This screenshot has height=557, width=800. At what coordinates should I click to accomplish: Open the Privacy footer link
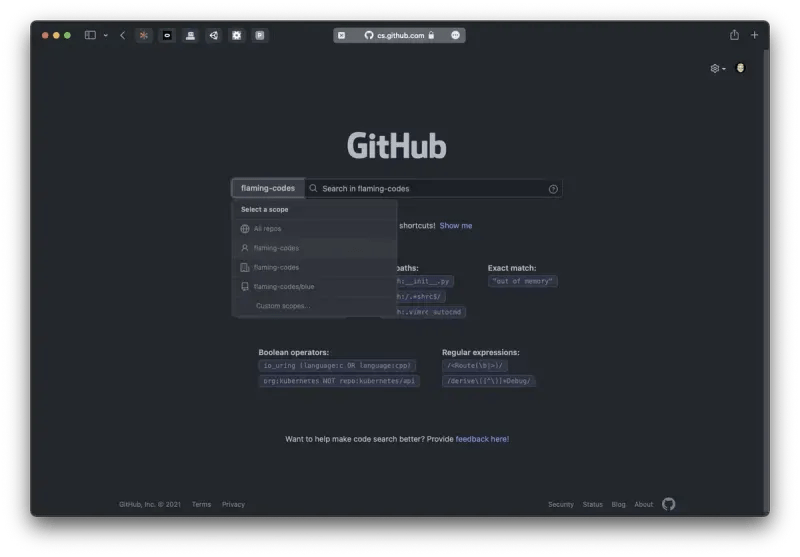(233, 504)
